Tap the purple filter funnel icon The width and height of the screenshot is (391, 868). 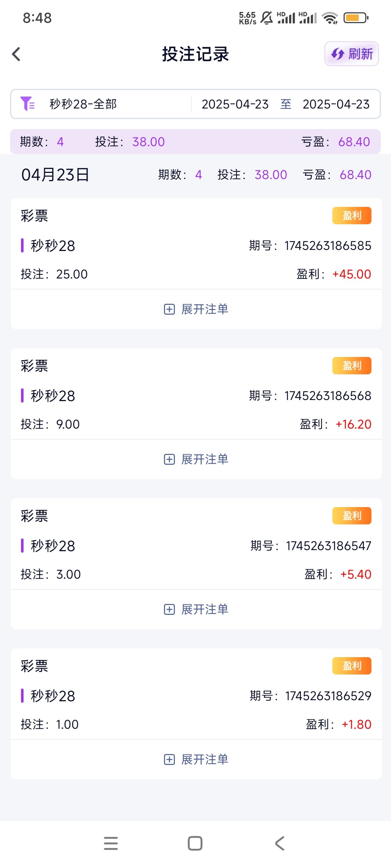(27, 104)
